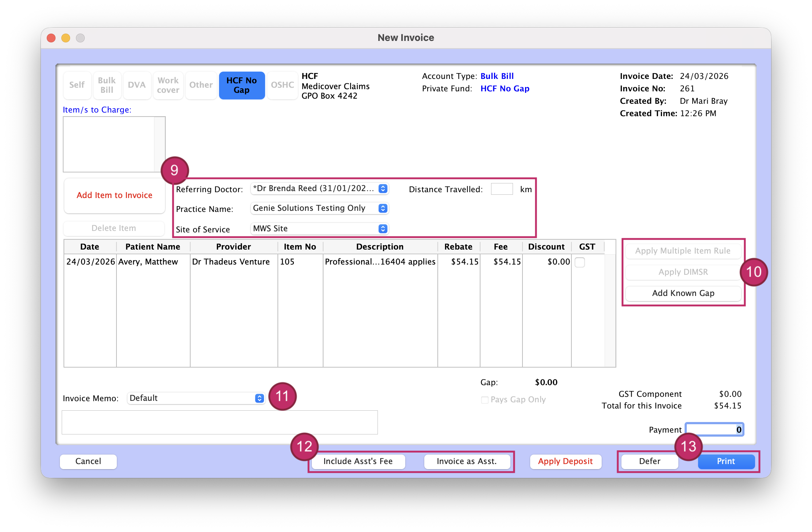Click the Defer button
Image resolution: width=812 pixels, height=532 pixels.
[x=650, y=461]
